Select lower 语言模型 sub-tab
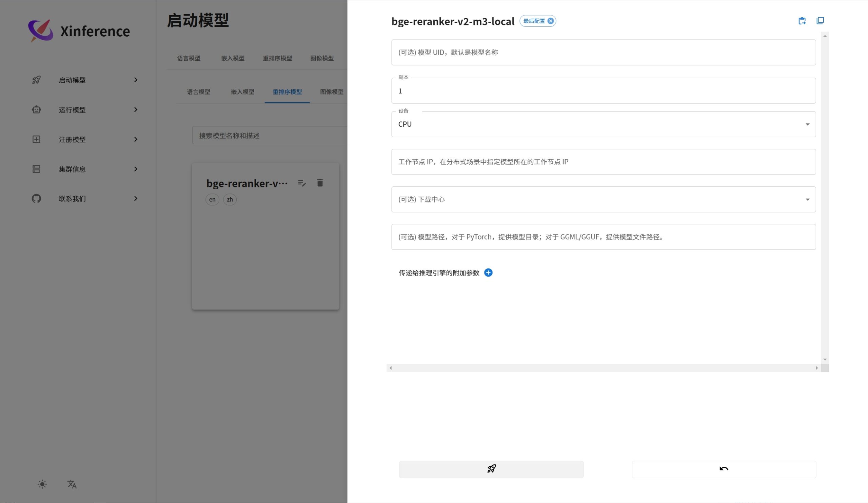Screen dimensions: 868x503 point(199,92)
